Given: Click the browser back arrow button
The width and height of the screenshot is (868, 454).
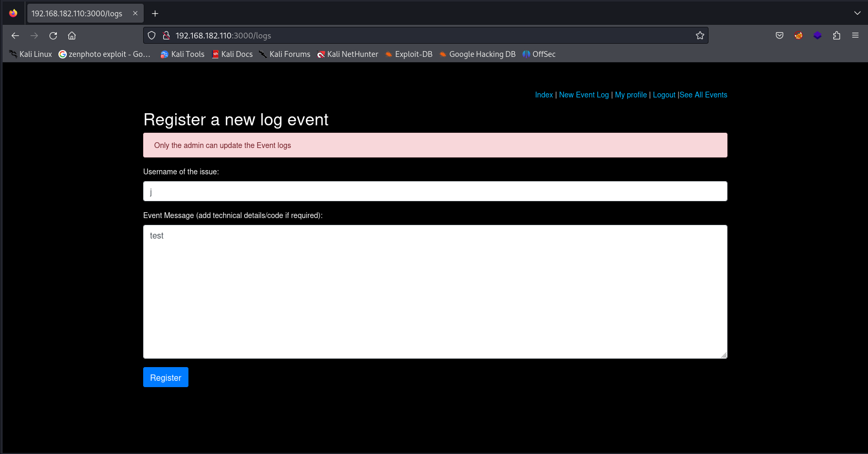Looking at the screenshot, I should coord(15,36).
